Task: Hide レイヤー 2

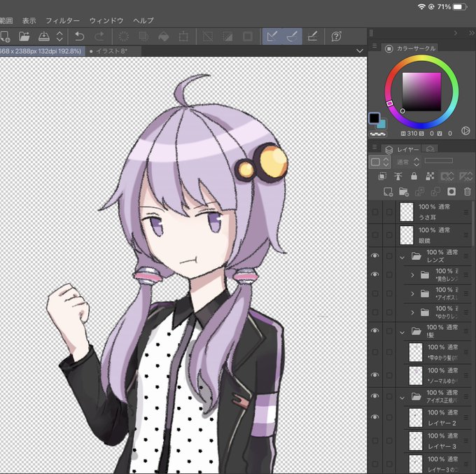Action: (x=375, y=417)
